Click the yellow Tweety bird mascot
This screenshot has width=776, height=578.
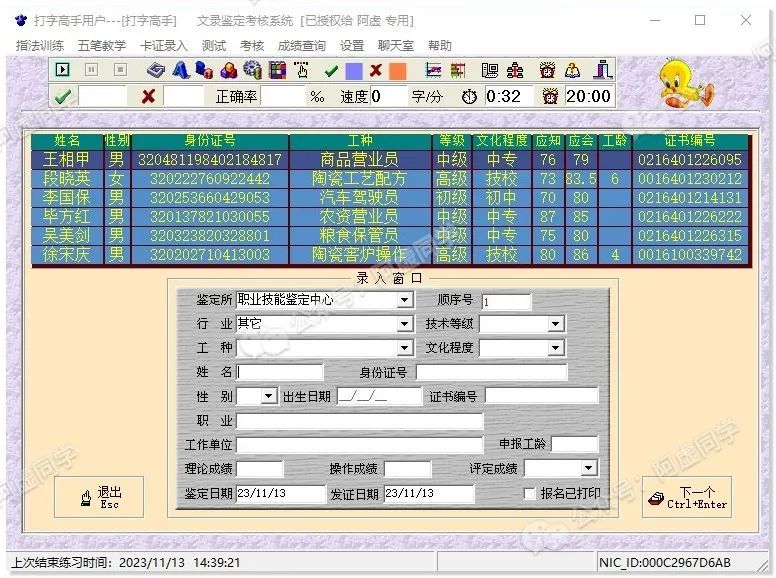click(685, 82)
